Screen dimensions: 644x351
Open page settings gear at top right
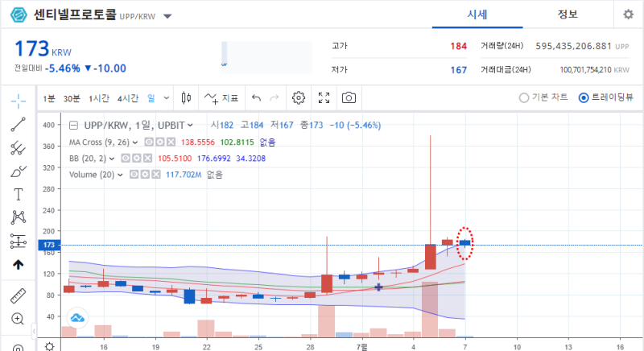tap(628, 14)
